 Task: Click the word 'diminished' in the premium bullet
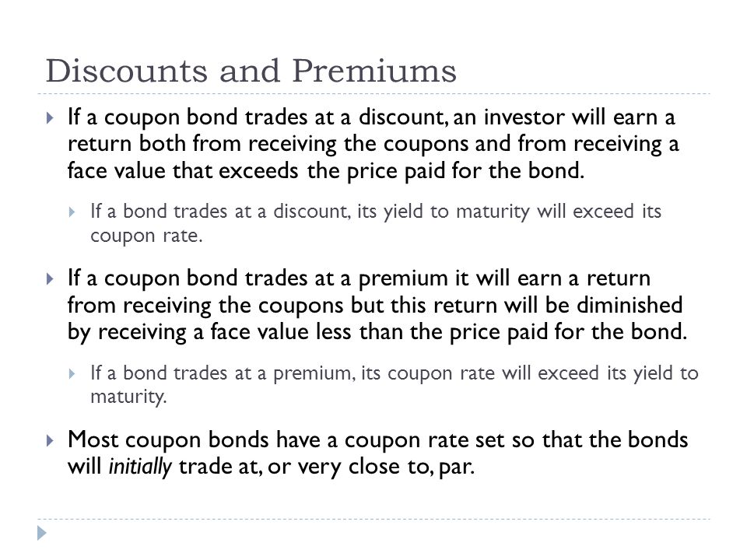click(x=630, y=305)
